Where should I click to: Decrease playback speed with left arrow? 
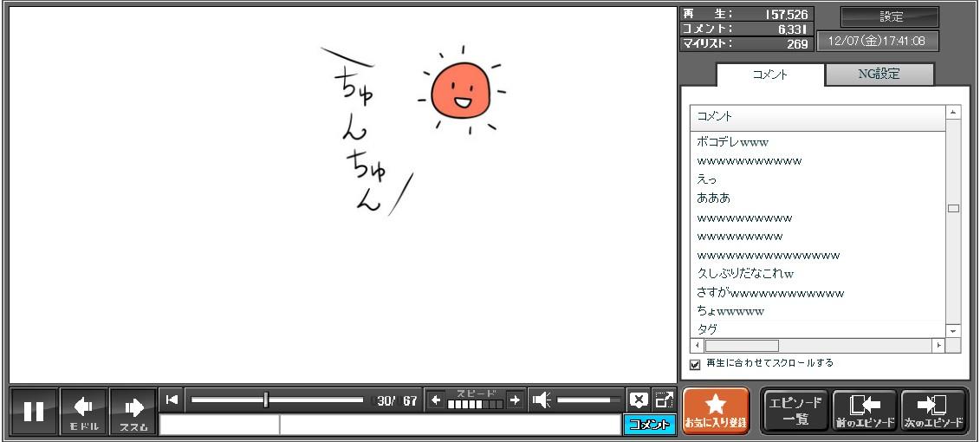coord(436,400)
